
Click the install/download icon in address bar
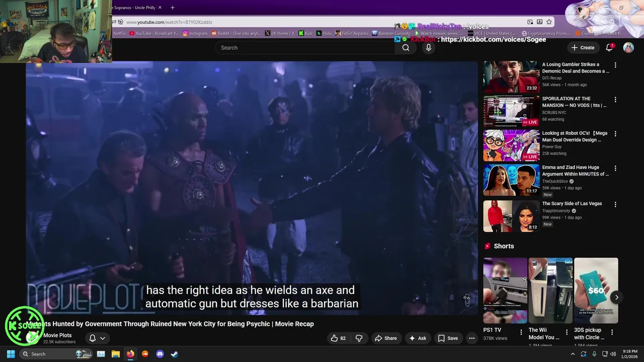(x=539, y=22)
